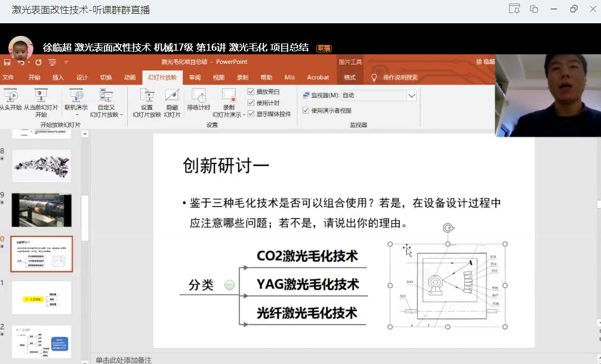Toggle the 播放旁白 (play narrations) checkbox
Viewport: 601px width, 364px height.
click(x=251, y=92)
